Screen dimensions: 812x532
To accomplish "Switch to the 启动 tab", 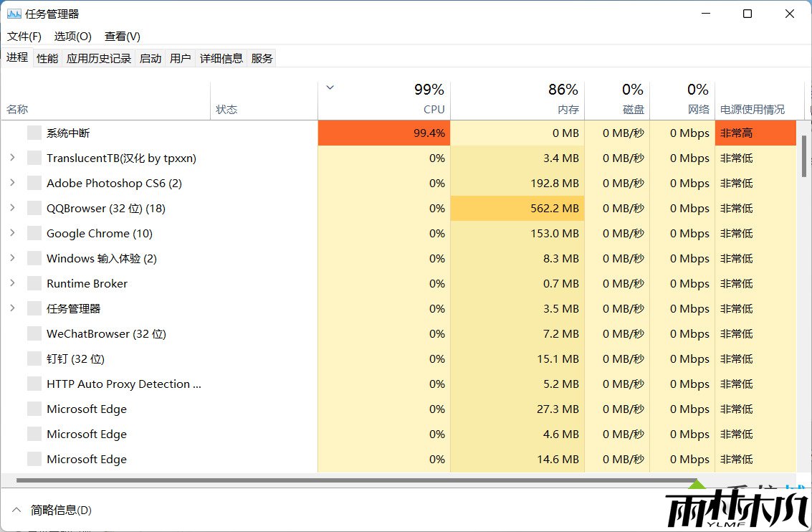I will [151, 59].
